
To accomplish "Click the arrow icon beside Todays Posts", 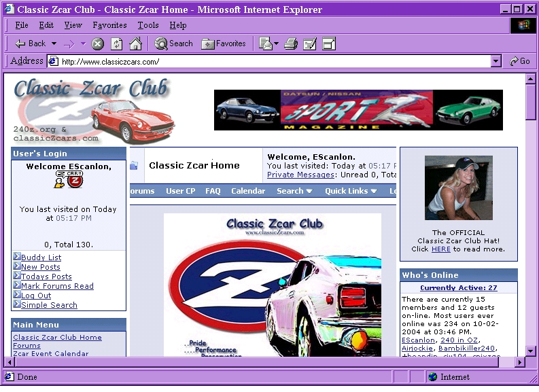I will (17, 276).
